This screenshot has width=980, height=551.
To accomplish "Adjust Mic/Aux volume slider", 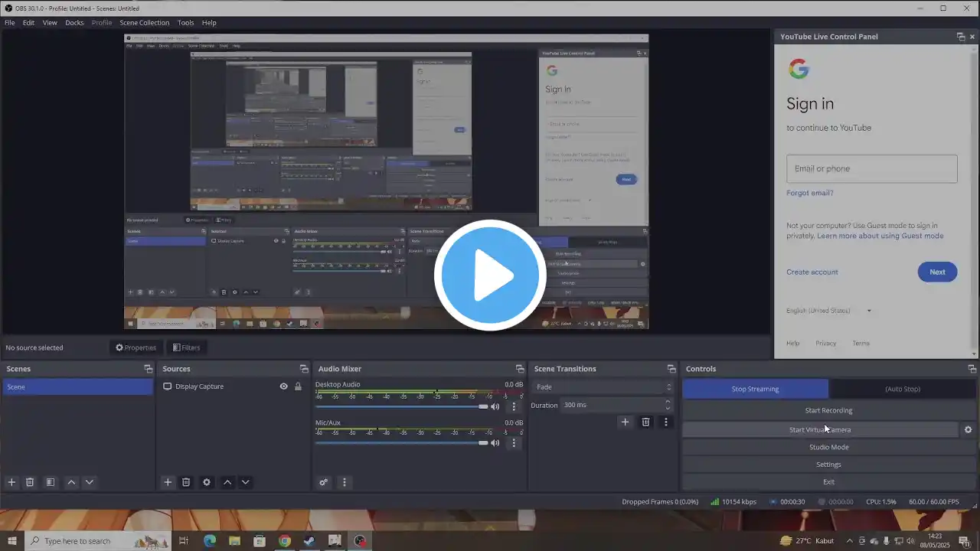I will click(402, 442).
